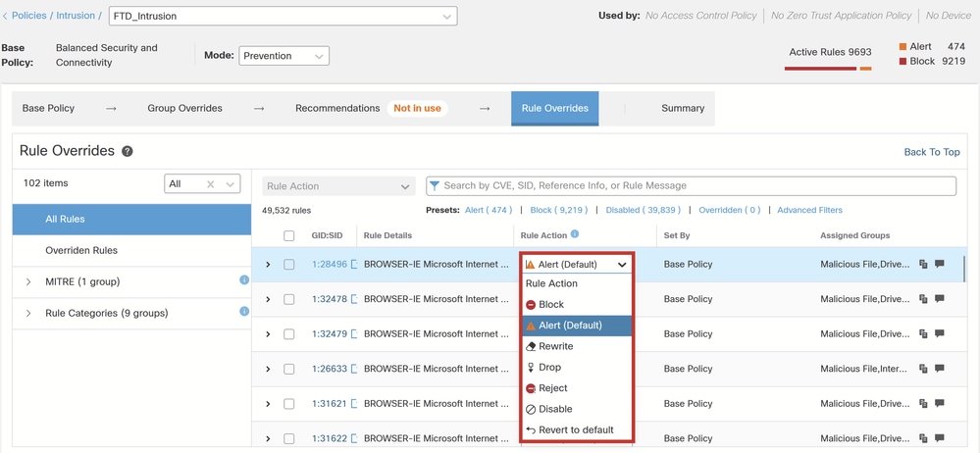Click the Back To Top link
Image resolution: width=980 pixels, height=453 pixels.
click(x=932, y=152)
